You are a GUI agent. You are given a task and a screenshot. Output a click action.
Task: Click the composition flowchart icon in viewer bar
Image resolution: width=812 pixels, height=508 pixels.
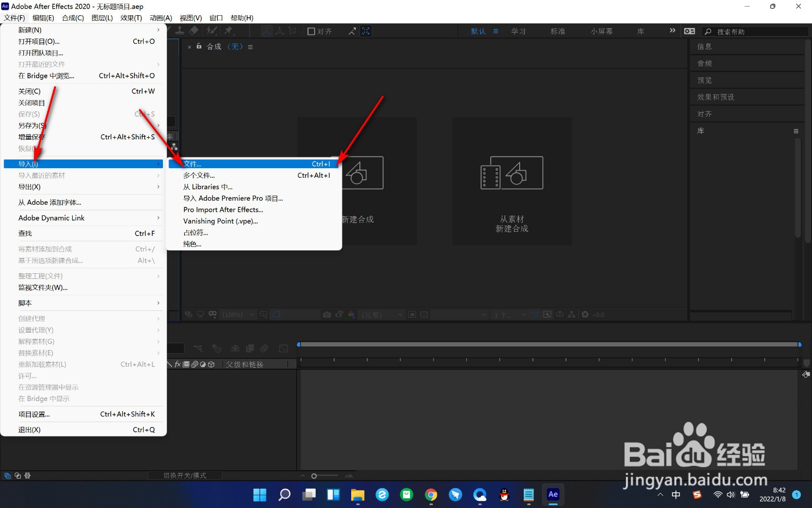click(572, 315)
